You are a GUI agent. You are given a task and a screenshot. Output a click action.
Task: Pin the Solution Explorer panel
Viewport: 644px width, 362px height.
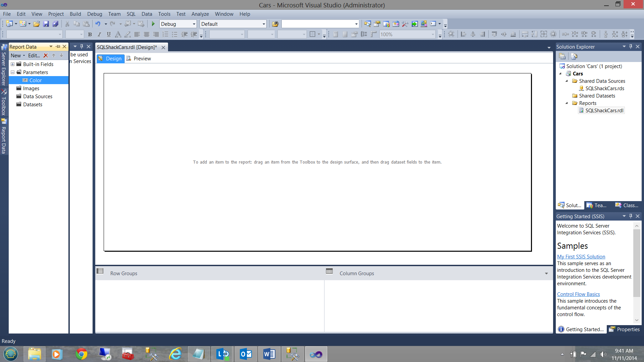point(631,47)
